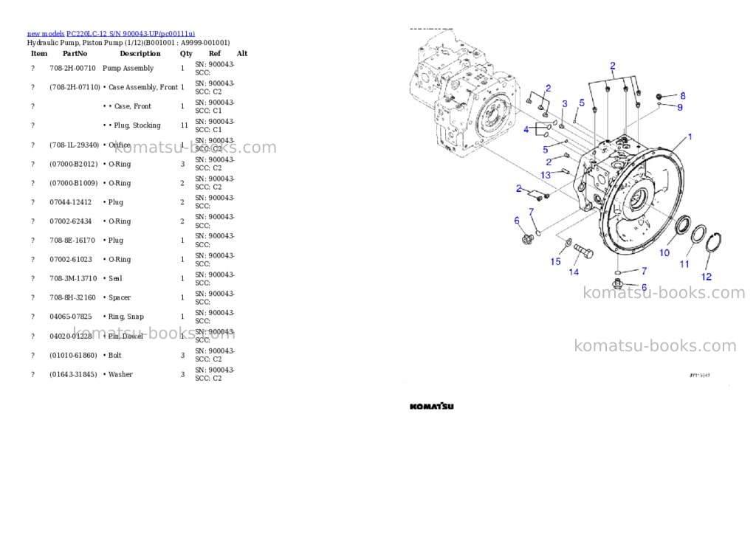The width and height of the screenshot is (756, 535).
Task: Click callout number 15 near the washer
Action: tap(555, 261)
